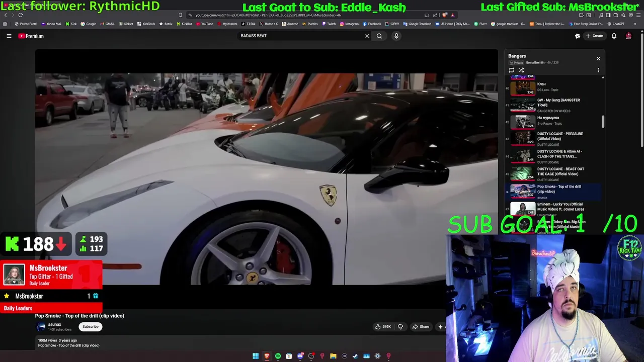Open Microsoft Store from the taskbar
Image resolution: width=644 pixels, height=362 pixels.
point(289,356)
